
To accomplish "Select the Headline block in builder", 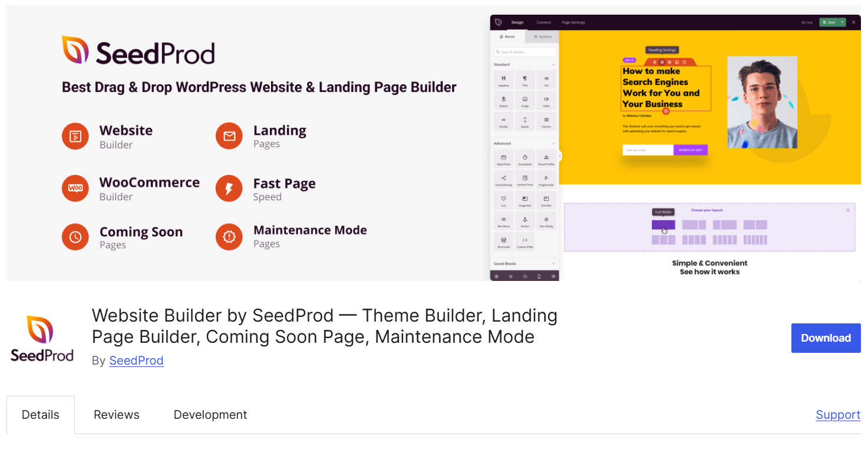I will (504, 80).
